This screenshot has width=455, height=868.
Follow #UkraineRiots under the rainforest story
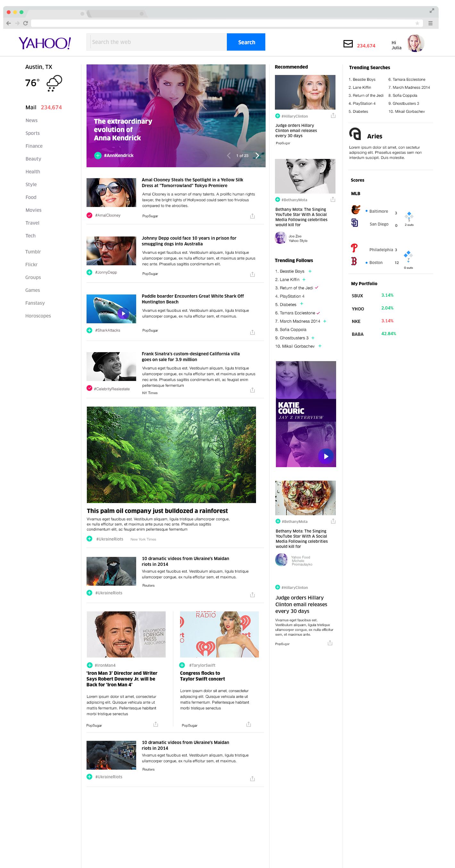[x=89, y=539]
